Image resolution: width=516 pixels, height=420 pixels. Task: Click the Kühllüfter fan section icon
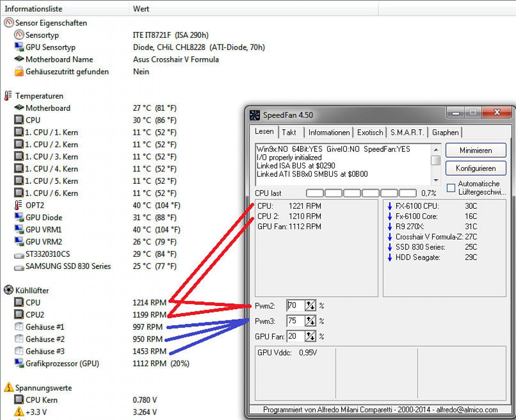[9, 290]
